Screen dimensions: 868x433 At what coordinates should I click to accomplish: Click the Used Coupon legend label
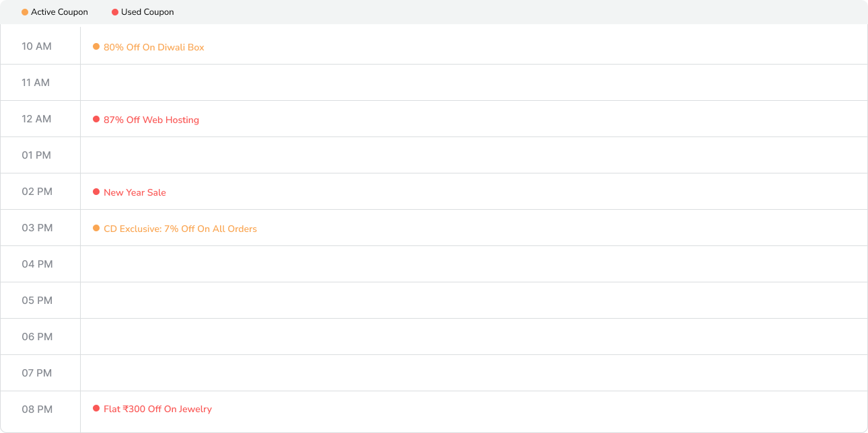click(147, 12)
